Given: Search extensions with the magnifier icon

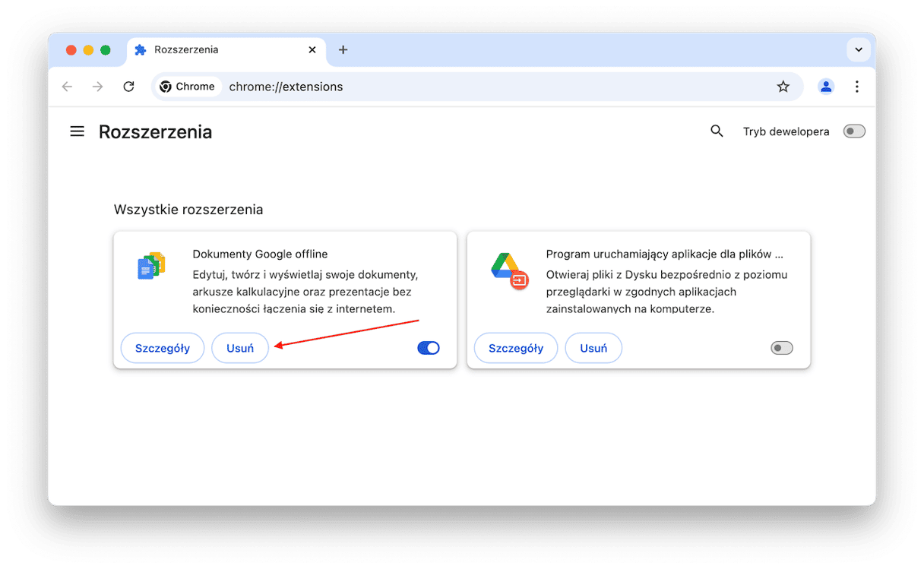Looking at the screenshot, I should (x=717, y=131).
